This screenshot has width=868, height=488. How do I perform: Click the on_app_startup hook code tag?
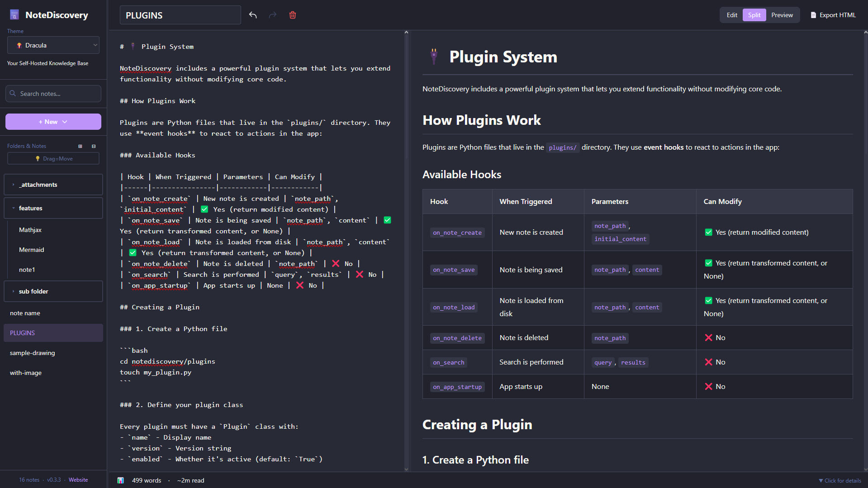457,387
